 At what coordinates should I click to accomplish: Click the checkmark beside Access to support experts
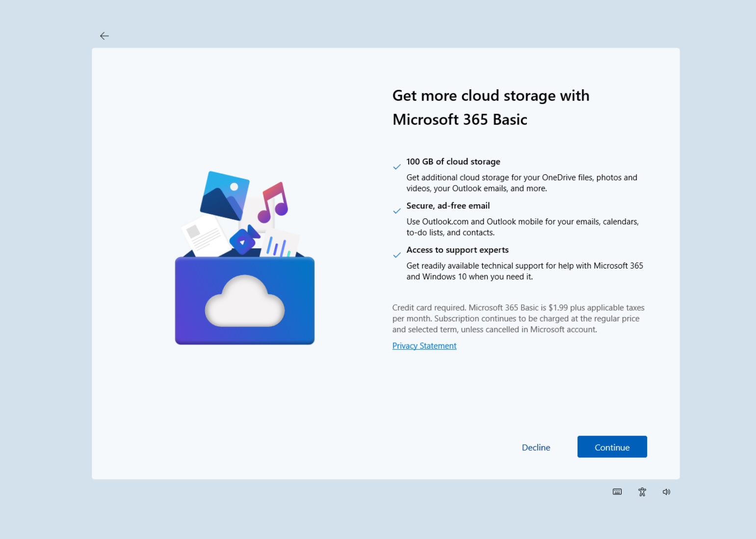(x=397, y=255)
